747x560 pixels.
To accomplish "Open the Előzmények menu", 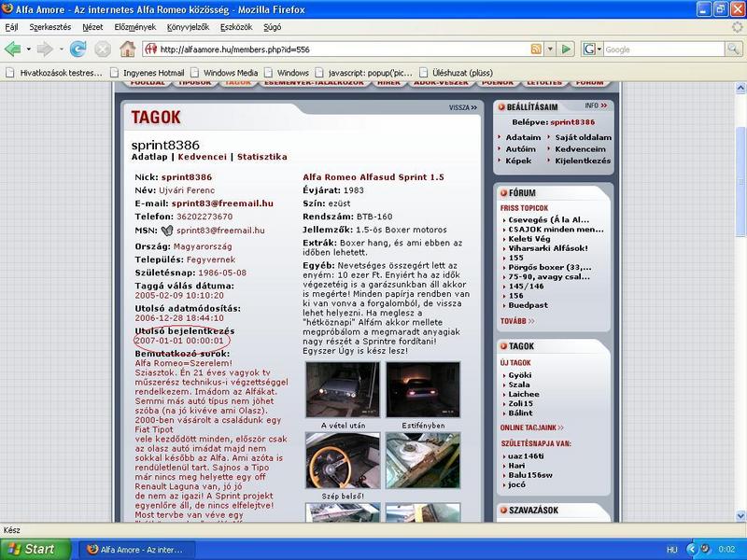I will 134,27.
